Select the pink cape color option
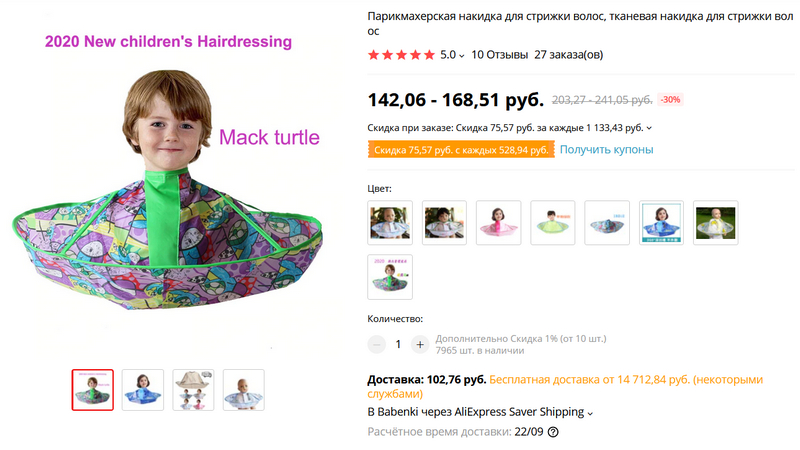This screenshot has width=800, height=450. [x=498, y=222]
